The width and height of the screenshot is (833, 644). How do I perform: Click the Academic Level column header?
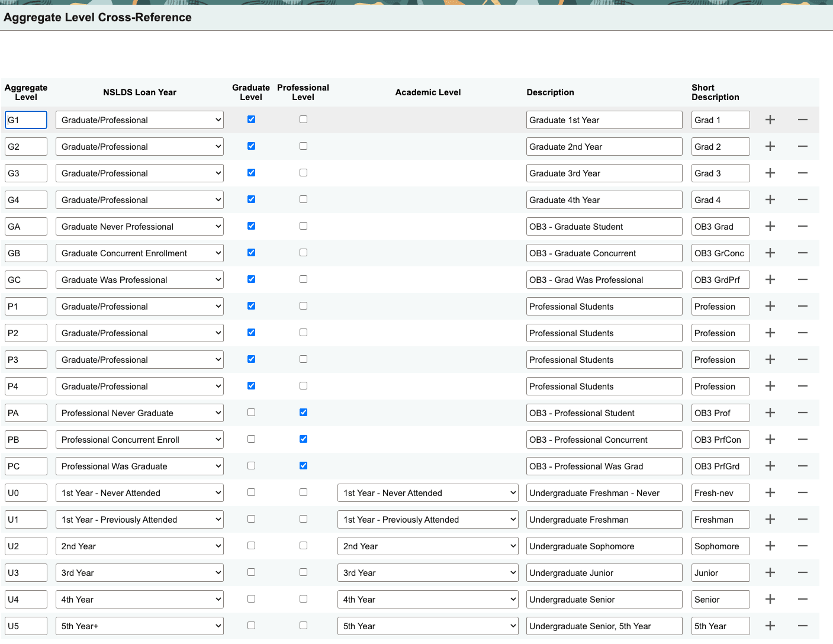tap(428, 92)
